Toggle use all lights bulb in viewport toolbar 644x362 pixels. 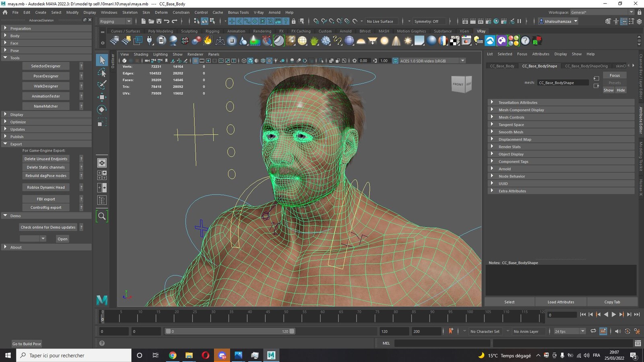point(276,61)
